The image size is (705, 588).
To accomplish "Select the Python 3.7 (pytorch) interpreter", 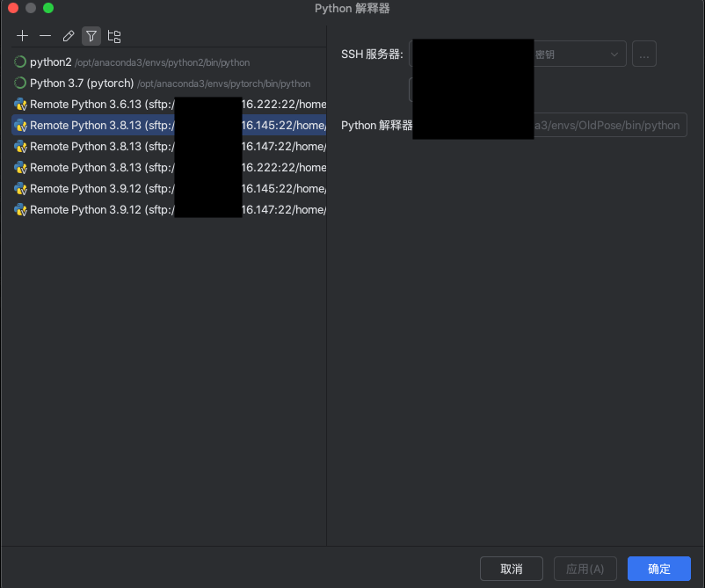I will point(82,83).
